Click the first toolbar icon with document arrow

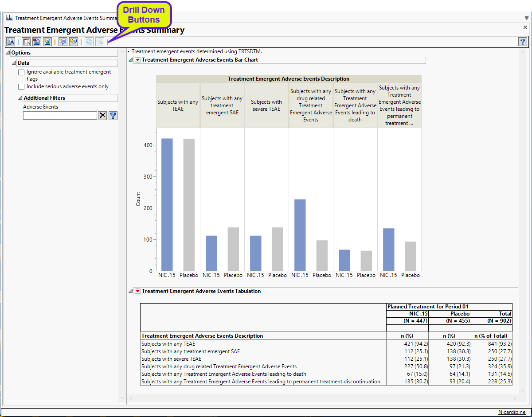(11, 42)
